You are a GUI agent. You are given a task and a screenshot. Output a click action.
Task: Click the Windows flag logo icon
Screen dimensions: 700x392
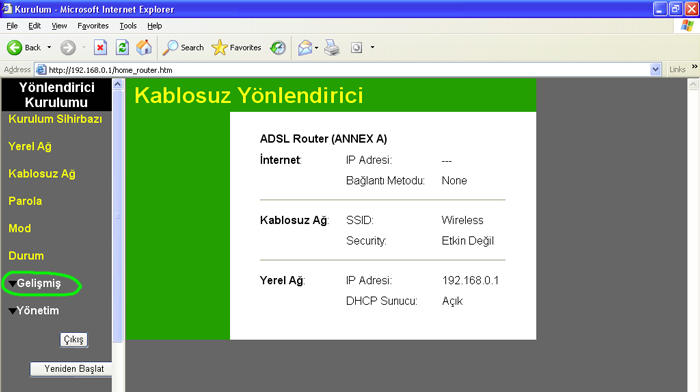(x=688, y=26)
